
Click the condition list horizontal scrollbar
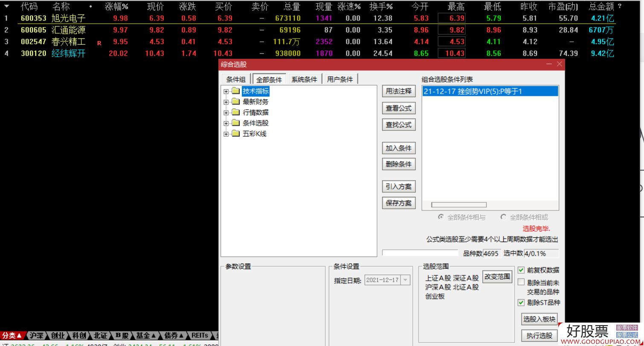click(x=458, y=205)
